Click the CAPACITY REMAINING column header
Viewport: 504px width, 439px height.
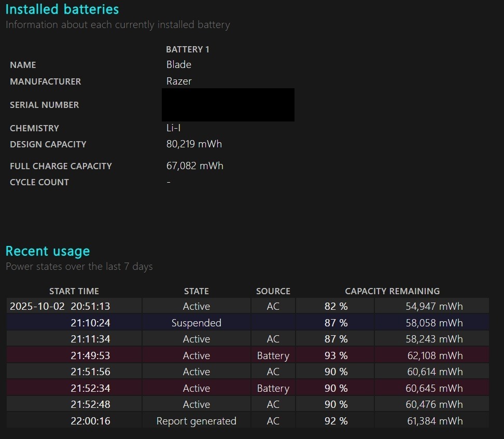[393, 291]
